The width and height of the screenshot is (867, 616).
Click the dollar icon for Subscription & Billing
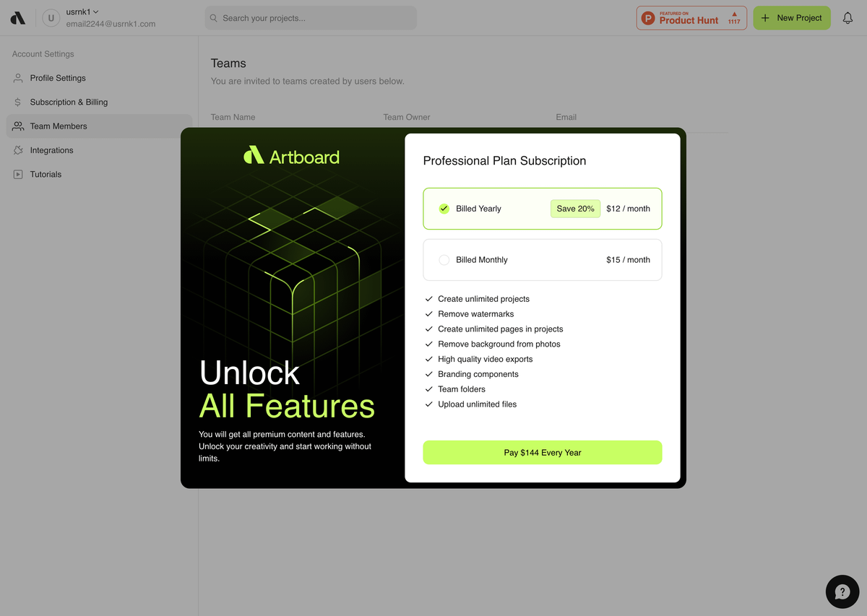pyautogui.click(x=18, y=102)
